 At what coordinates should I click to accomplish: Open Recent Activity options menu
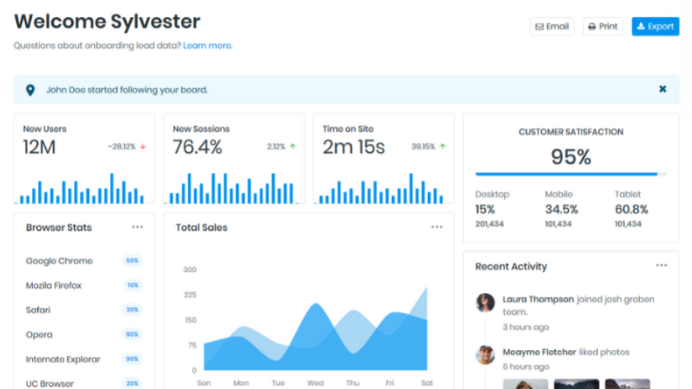(x=661, y=265)
